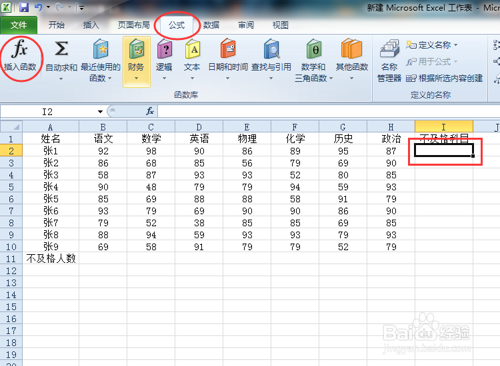Select column D header
The width and height of the screenshot is (500, 366).
click(199, 127)
